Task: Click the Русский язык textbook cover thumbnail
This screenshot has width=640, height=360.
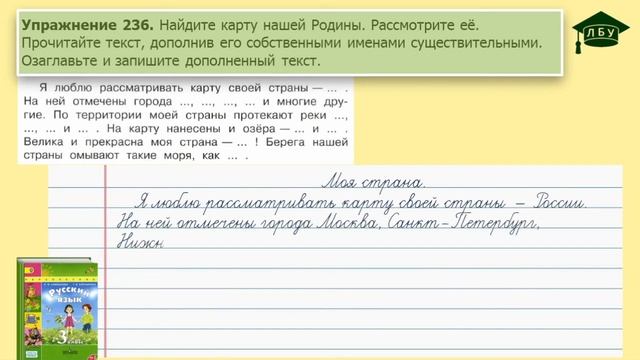Action: [x=57, y=309]
